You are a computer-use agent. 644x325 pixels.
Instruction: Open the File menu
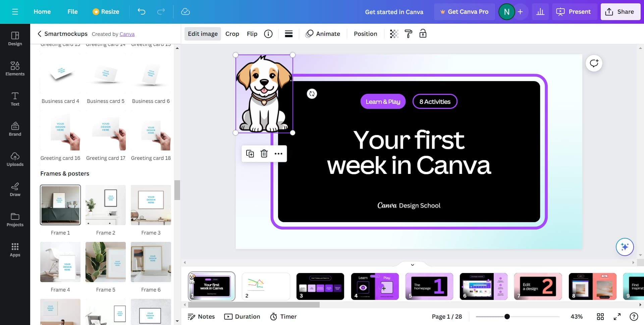[x=72, y=12]
